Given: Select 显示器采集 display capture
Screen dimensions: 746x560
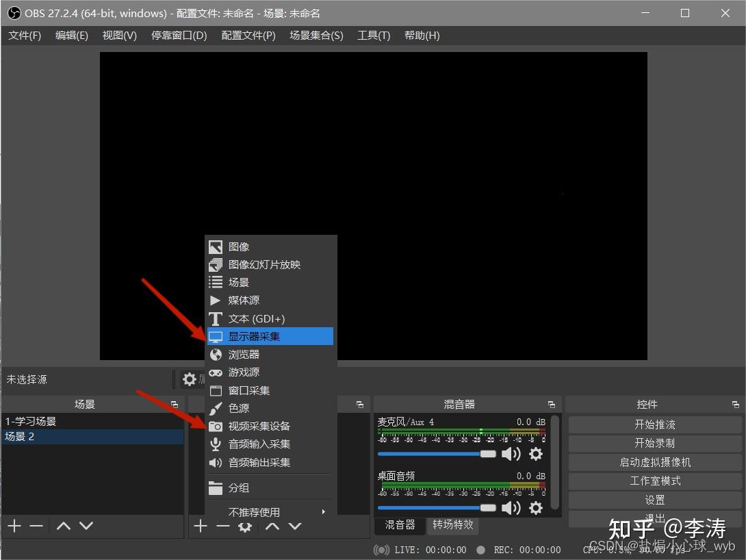Looking at the screenshot, I should (270, 336).
